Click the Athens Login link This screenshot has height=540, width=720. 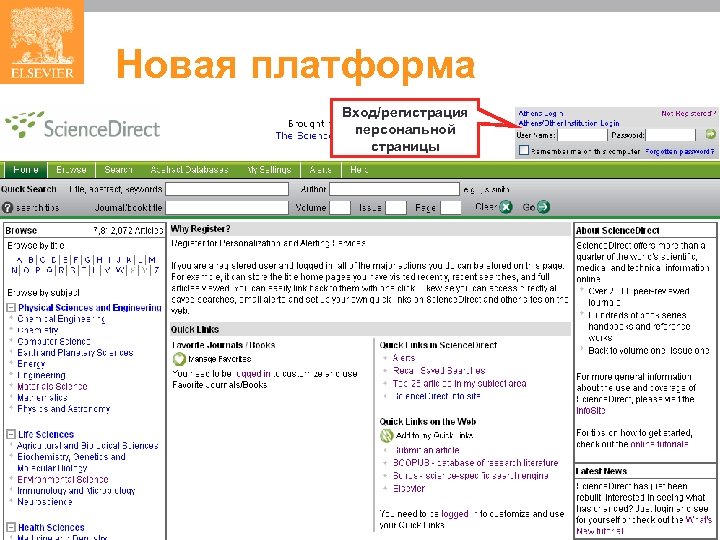[x=540, y=113]
